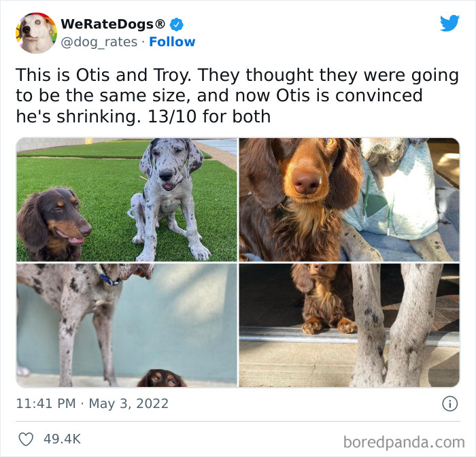The width and height of the screenshot is (476, 457).
Task: Like the tweet with heart icon
Action: (26, 439)
